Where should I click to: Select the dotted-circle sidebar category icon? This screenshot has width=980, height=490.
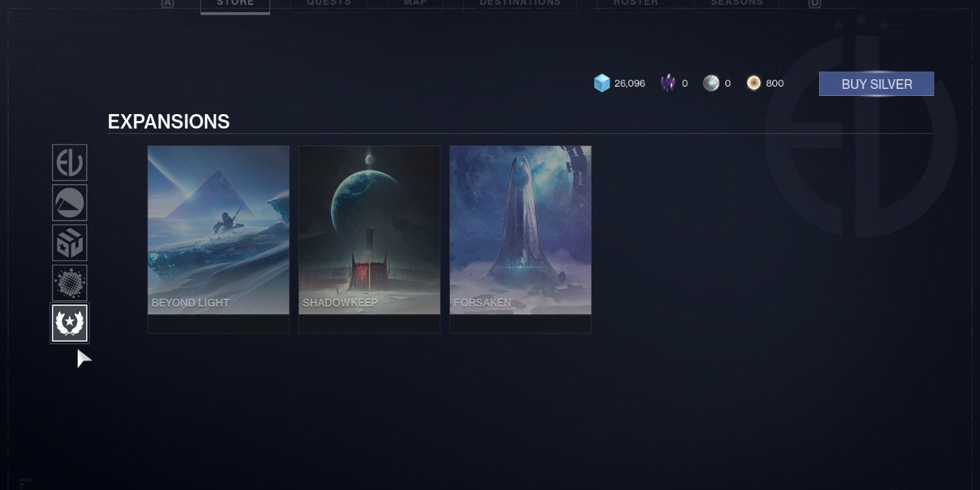pyautogui.click(x=70, y=283)
